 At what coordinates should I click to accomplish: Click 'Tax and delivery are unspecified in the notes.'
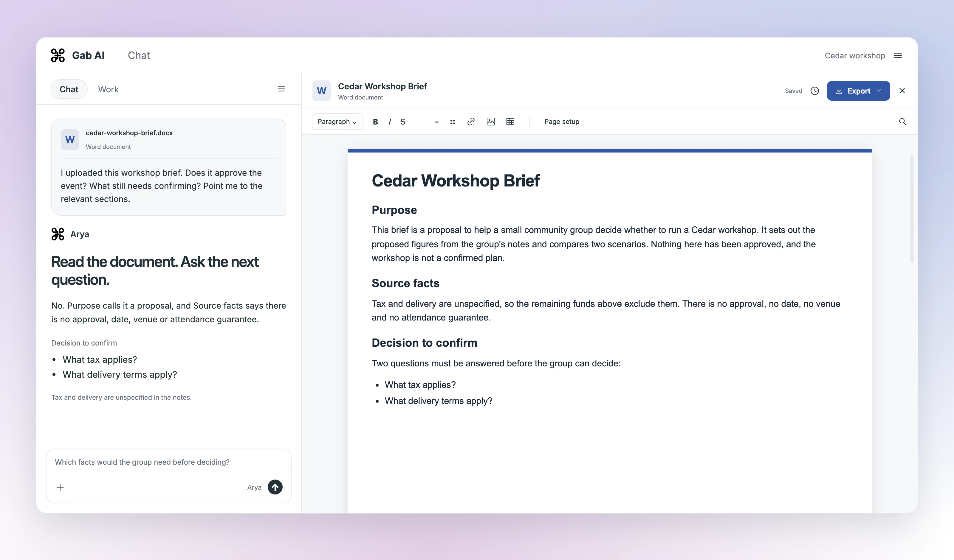pyautogui.click(x=122, y=398)
